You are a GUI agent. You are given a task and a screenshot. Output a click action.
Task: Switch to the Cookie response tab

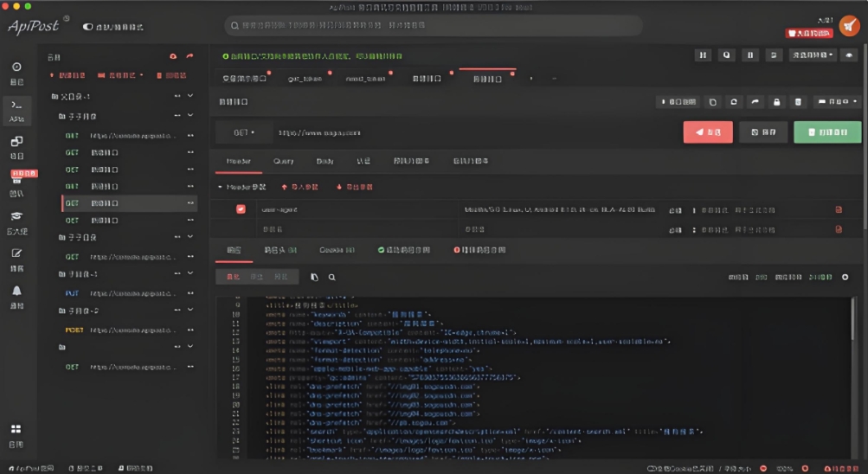337,250
